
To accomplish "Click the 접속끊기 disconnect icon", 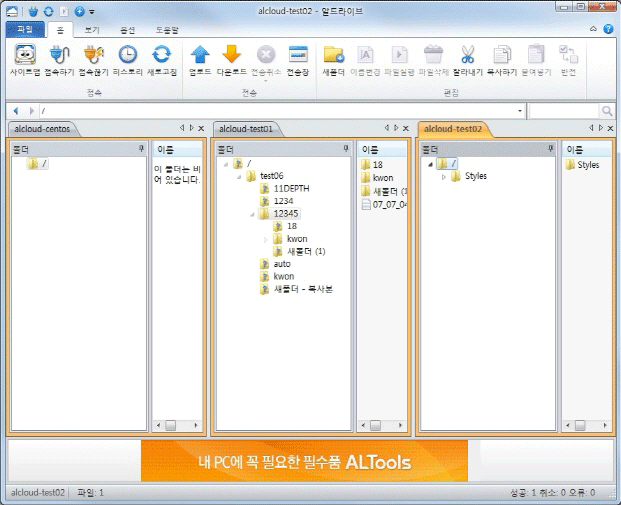I will pyautogui.click(x=93, y=60).
